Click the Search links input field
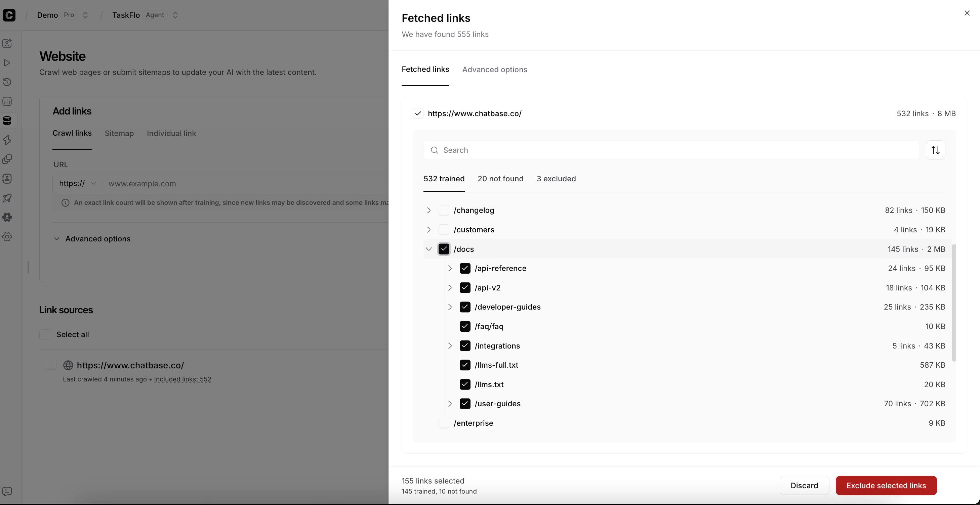 [x=671, y=150]
